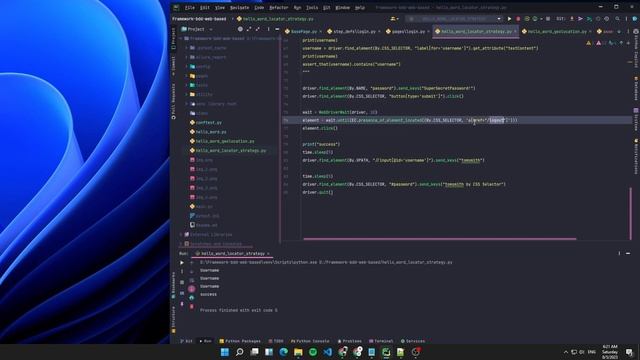Click the red Debug bug icon in toolbar
640x360 pixels.
(518, 19)
